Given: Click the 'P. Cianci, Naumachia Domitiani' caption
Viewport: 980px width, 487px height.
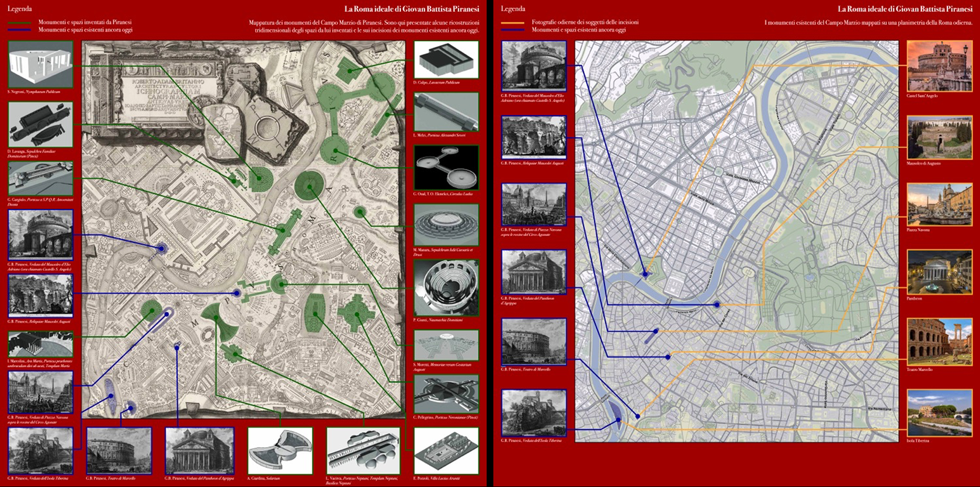Looking at the screenshot, I should [438, 320].
